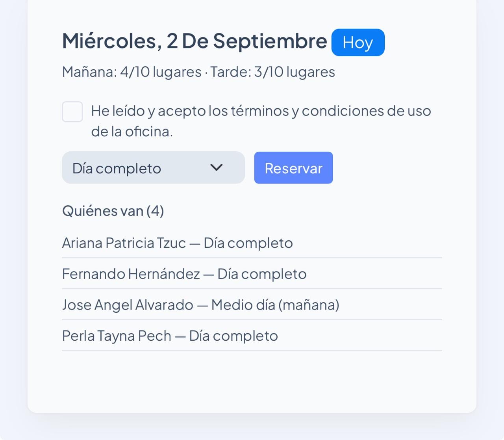This screenshot has height=440, width=504.
Task: Click the chevron arrow in the dropdown
Action: (217, 168)
